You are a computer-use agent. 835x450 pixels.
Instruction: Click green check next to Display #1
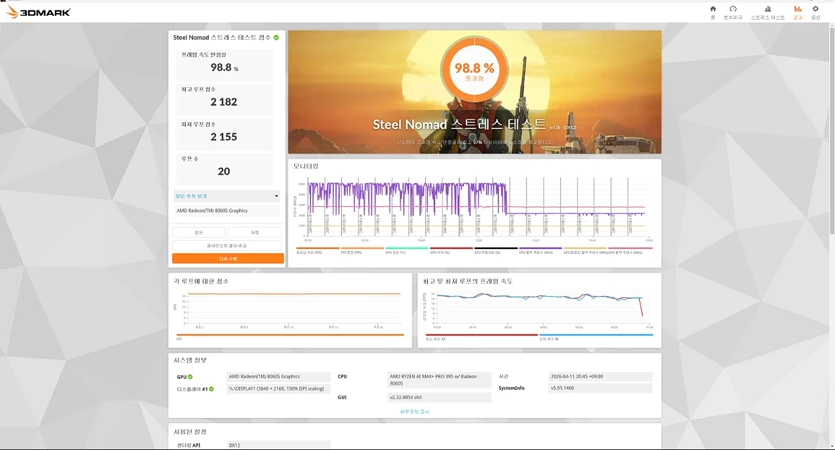pos(211,389)
